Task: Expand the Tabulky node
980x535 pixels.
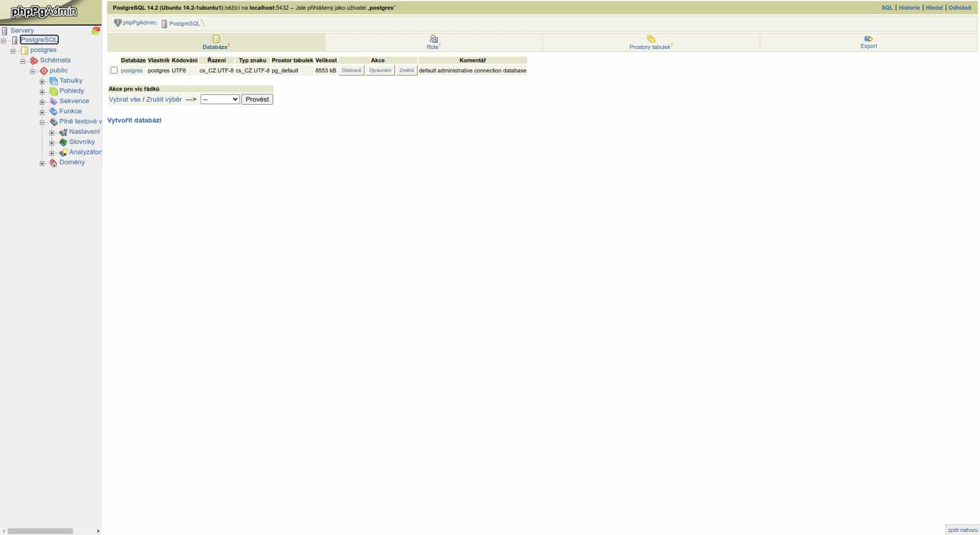Action: pyautogui.click(x=43, y=82)
